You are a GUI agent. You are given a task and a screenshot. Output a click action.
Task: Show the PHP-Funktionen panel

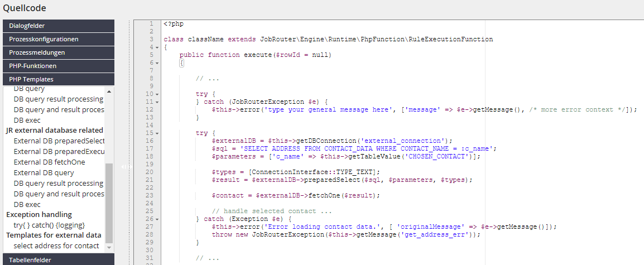(x=59, y=66)
